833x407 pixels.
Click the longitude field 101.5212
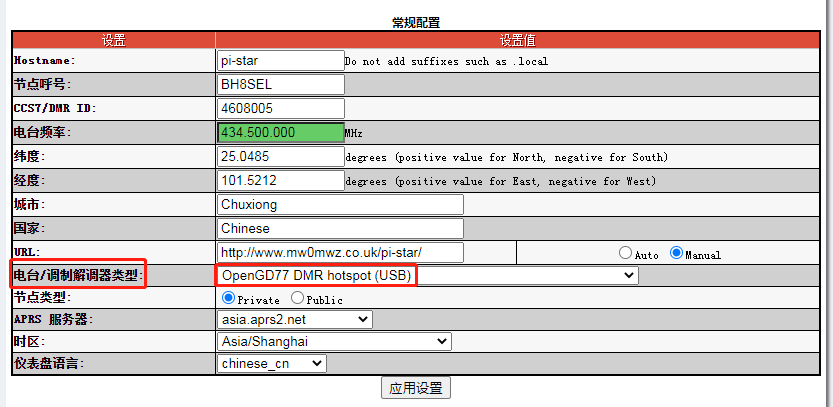click(280, 181)
